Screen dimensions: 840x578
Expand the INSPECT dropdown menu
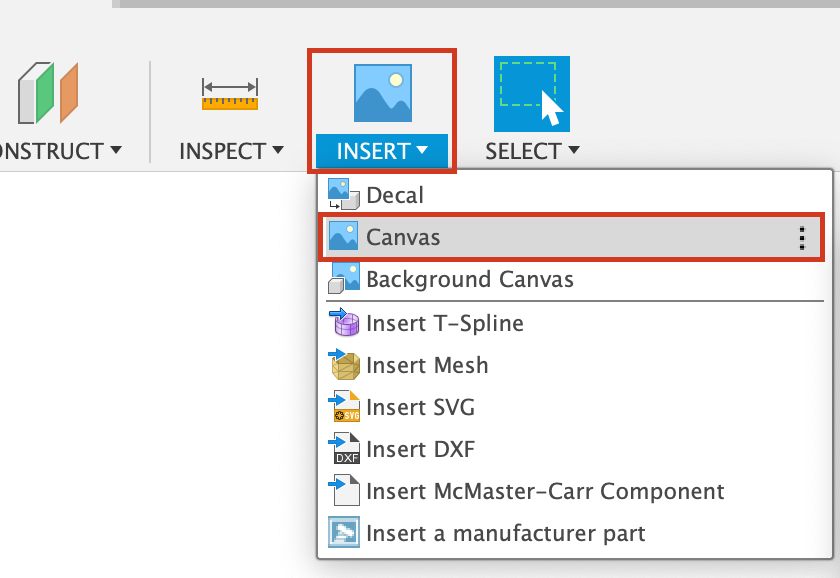[x=277, y=151]
